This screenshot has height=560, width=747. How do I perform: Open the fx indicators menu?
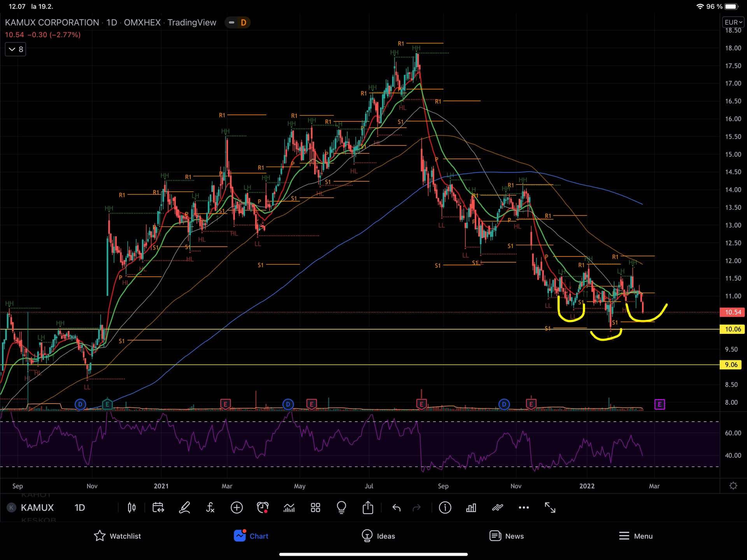point(210,507)
